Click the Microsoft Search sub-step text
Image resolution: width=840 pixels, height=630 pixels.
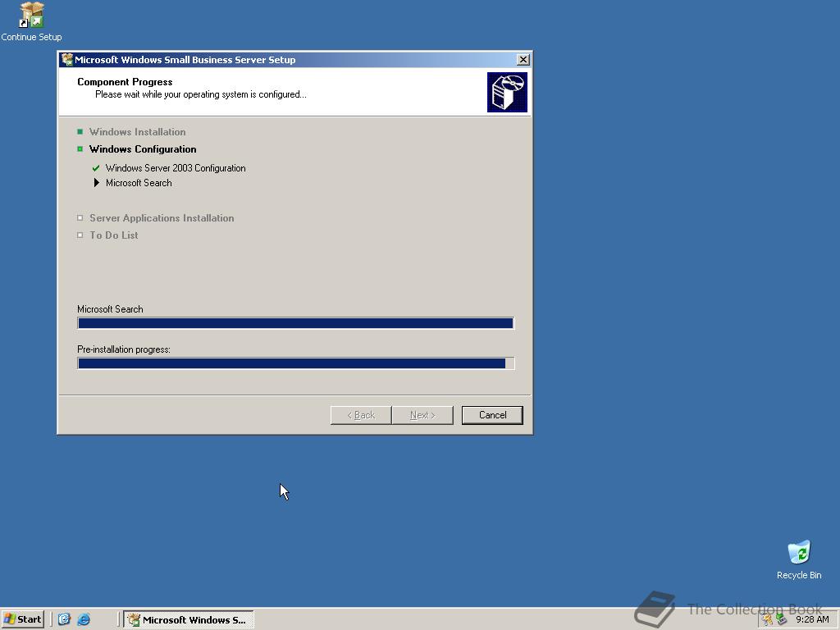point(139,183)
